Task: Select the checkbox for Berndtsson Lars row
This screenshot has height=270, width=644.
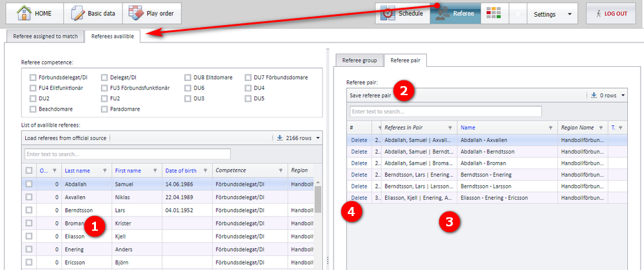Action: (x=29, y=210)
